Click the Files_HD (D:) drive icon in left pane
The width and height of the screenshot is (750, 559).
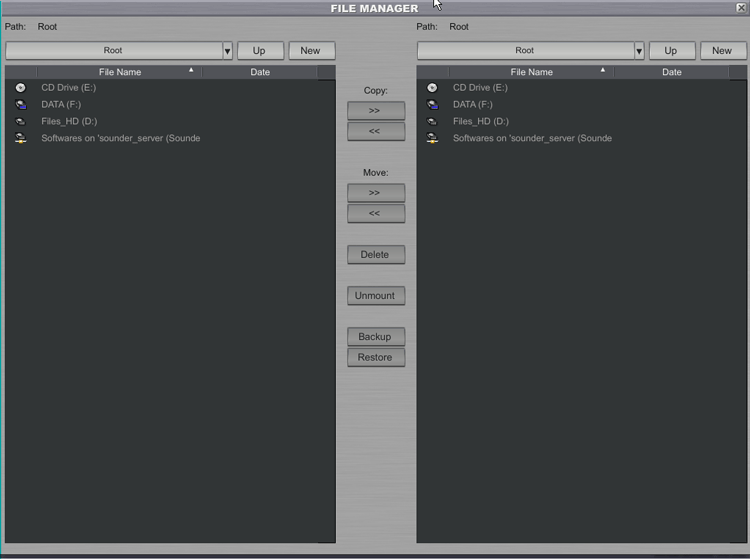[21, 121]
